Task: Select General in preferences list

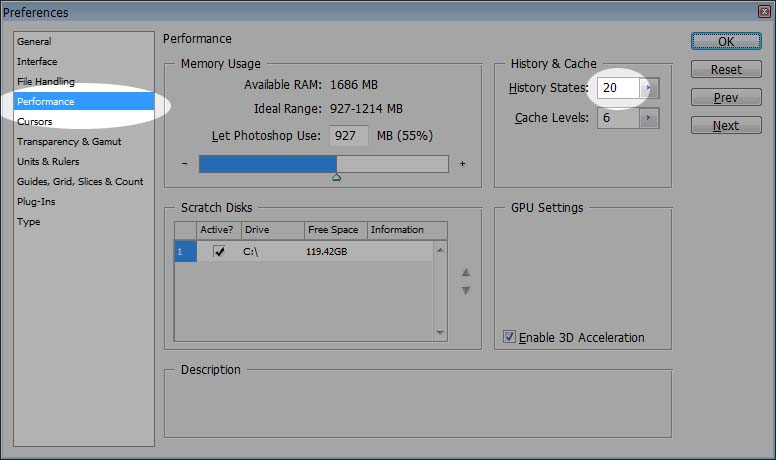Action: (34, 42)
